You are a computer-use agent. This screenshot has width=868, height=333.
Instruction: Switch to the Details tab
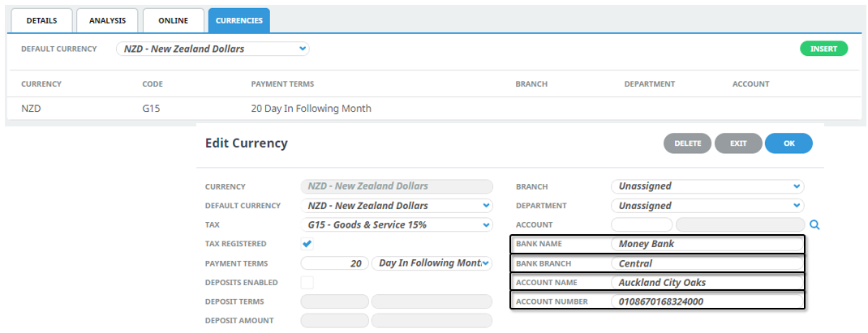click(x=41, y=20)
